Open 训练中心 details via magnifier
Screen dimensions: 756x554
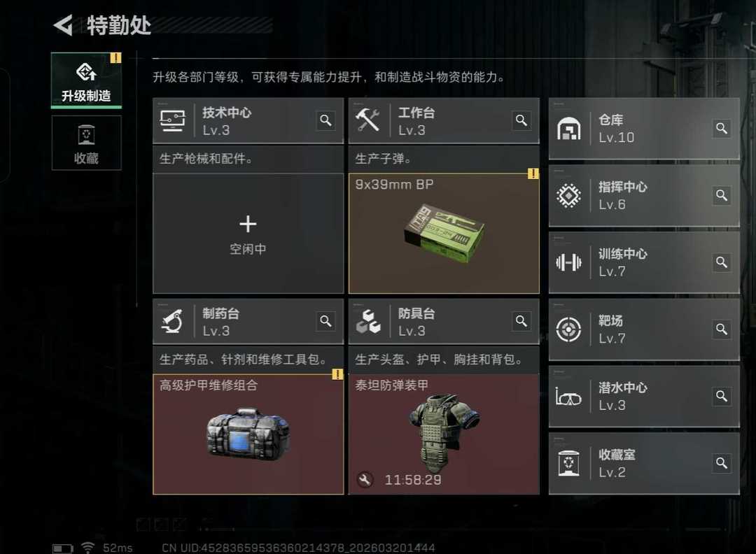click(721, 262)
